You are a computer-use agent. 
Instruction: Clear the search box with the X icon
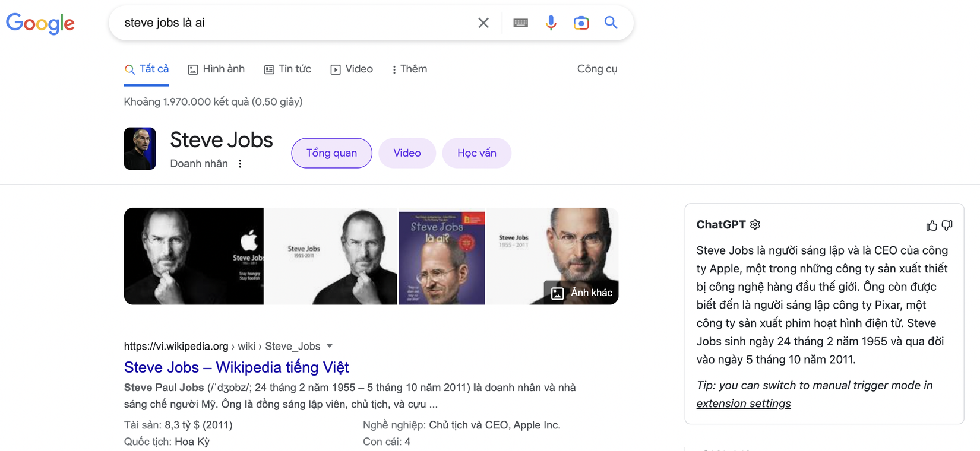point(483,23)
